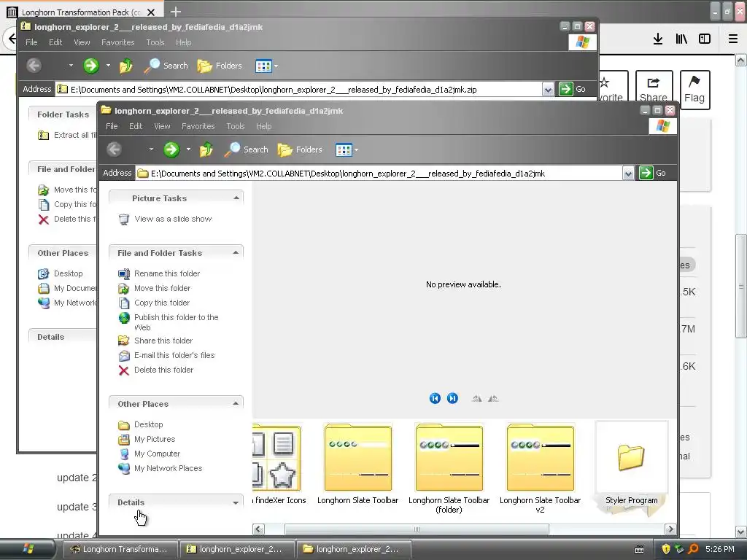Viewport: 747px width, 560px height.
Task: Select Styler Program folder
Action: tap(631, 464)
